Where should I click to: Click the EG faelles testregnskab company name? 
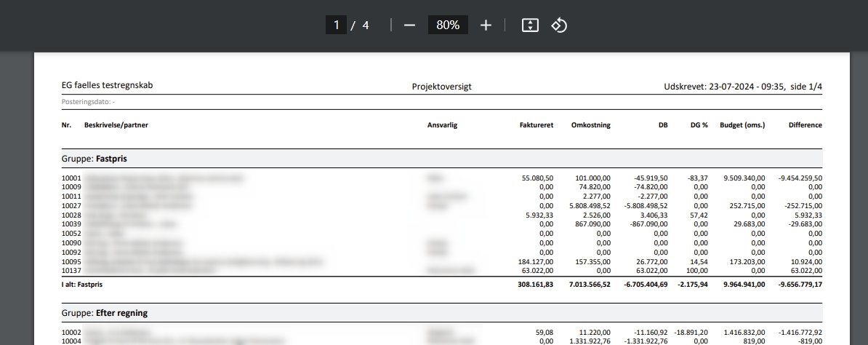[x=107, y=86]
